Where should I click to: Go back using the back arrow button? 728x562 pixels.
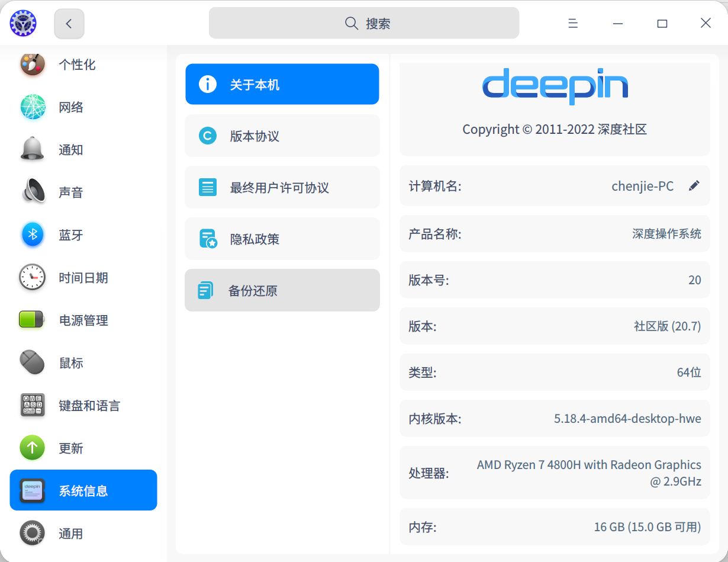pyautogui.click(x=69, y=24)
